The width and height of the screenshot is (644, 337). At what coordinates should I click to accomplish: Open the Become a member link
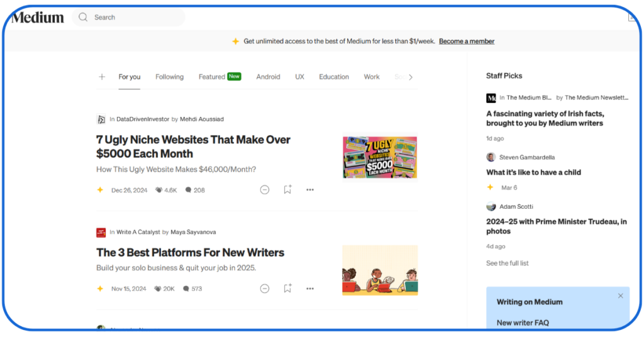[467, 41]
